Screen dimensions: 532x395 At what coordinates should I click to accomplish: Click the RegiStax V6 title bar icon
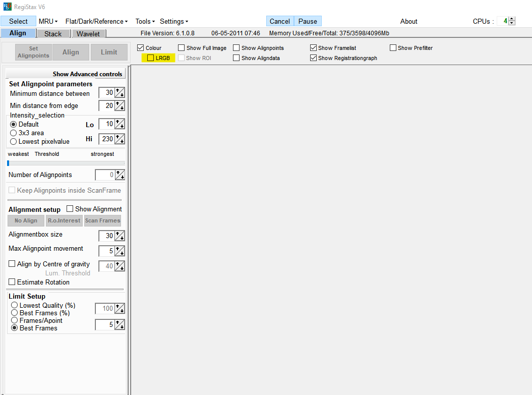[x=7, y=7]
